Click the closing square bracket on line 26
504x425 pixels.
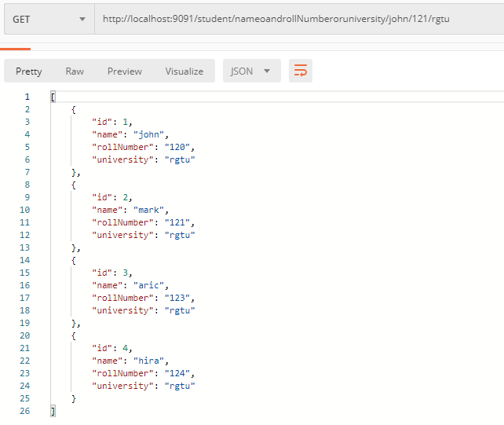[53, 411]
